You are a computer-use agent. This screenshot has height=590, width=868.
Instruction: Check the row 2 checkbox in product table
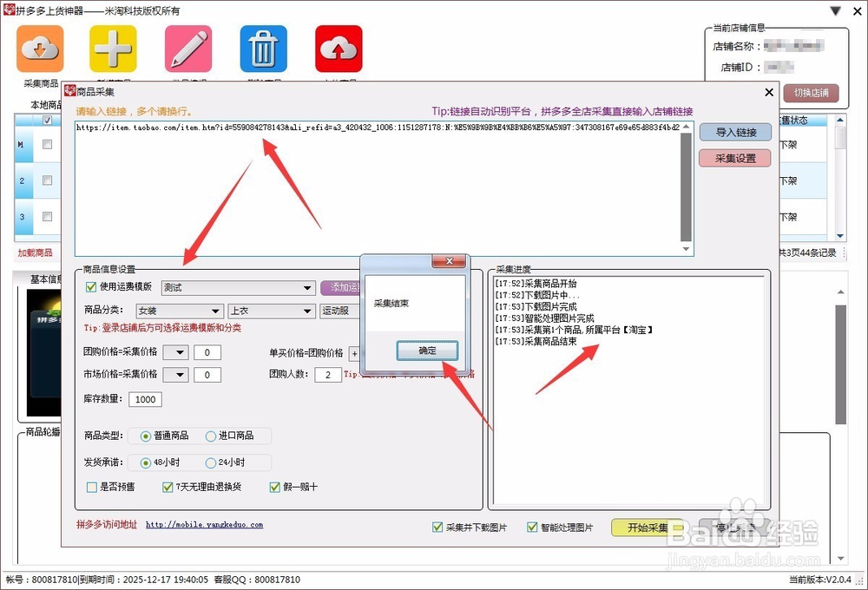click(x=48, y=180)
